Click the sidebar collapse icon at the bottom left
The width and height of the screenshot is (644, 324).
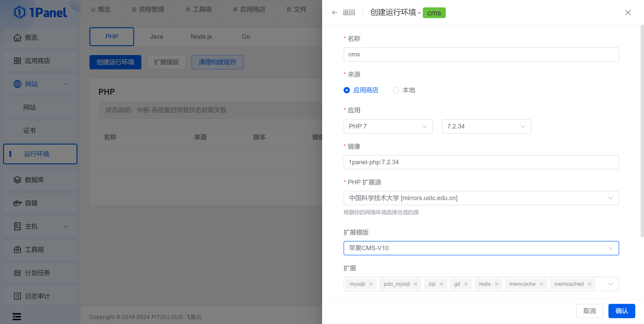pos(17,316)
